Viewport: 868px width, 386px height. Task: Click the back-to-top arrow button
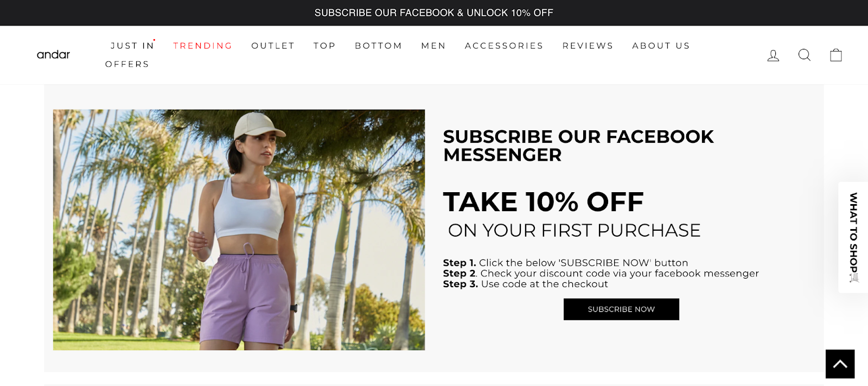pos(840,364)
